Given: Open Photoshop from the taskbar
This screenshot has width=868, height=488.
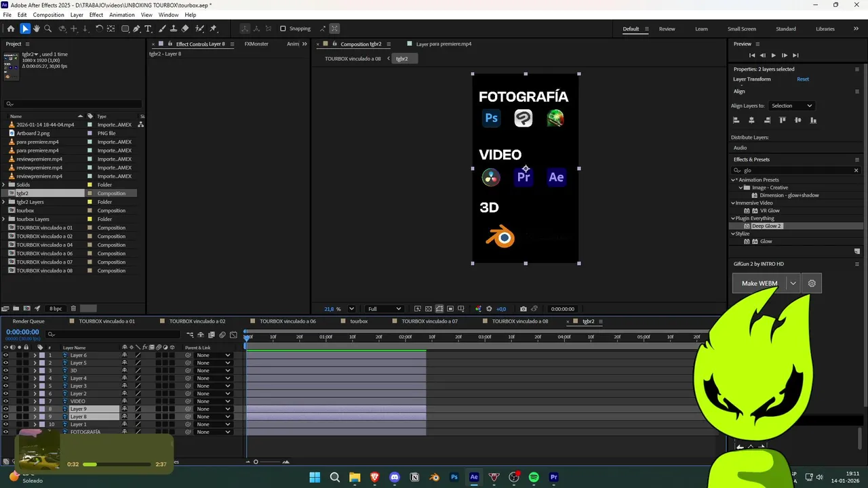Looking at the screenshot, I should click(x=454, y=477).
